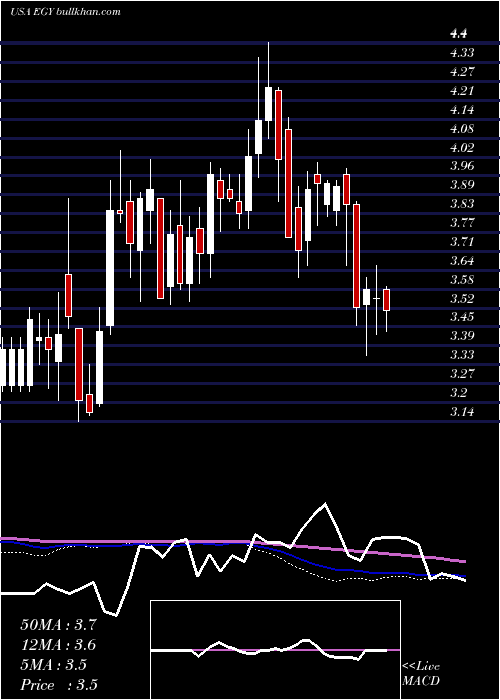Click the 4.02 price axis label
Viewport: 500px width, 700px height.
(462, 147)
